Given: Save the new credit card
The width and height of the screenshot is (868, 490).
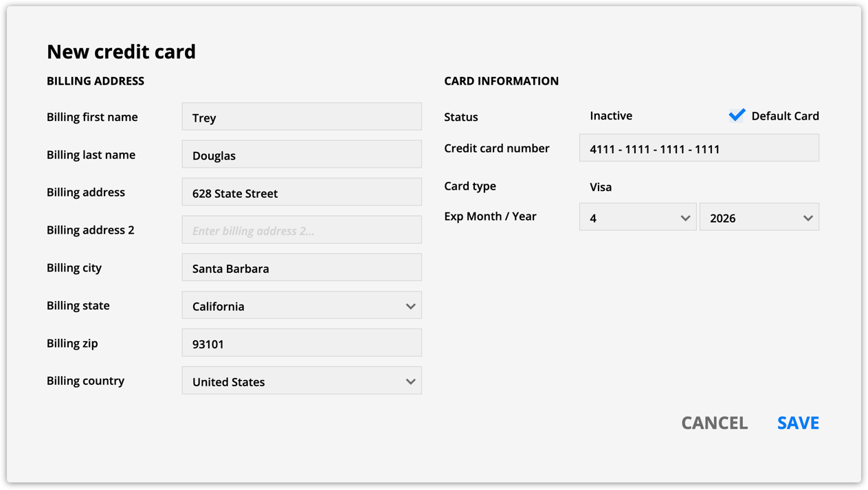Looking at the screenshot, I should click(798, 423).
